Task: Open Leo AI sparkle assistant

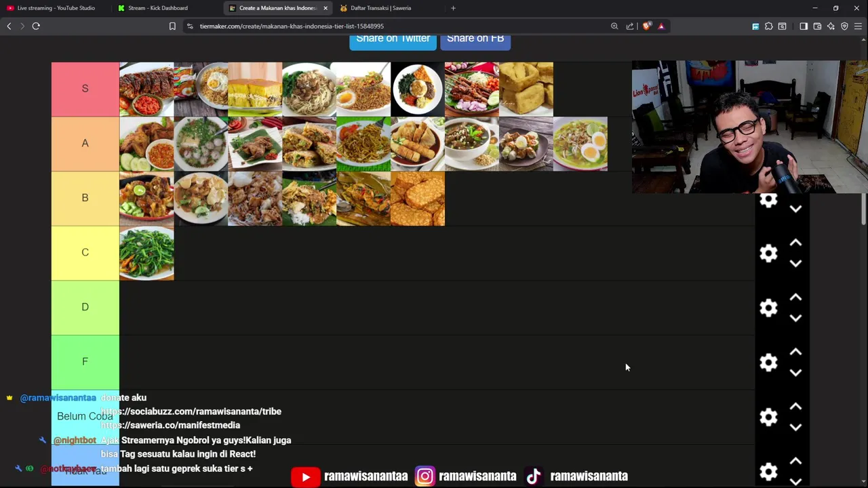Action: pos(831,26)
